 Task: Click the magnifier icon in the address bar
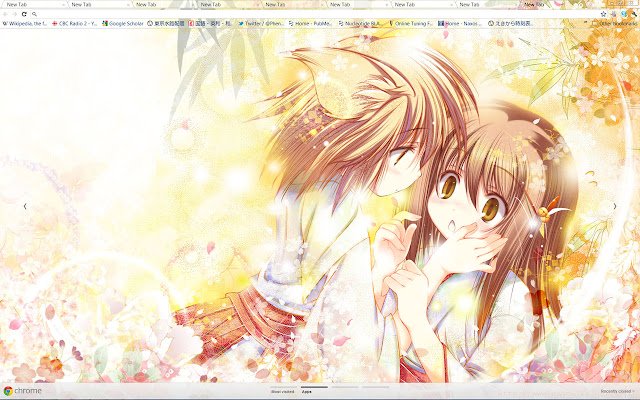[x=35, y=14]
